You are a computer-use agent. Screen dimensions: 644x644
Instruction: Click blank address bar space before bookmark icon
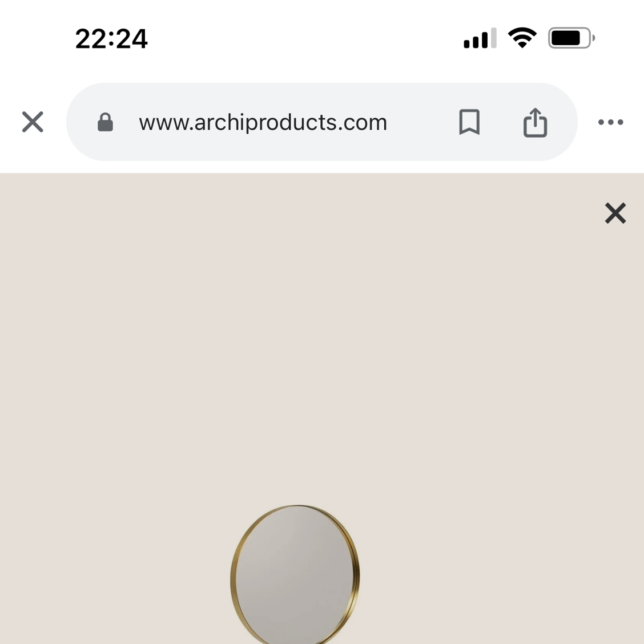pos(422,122)
